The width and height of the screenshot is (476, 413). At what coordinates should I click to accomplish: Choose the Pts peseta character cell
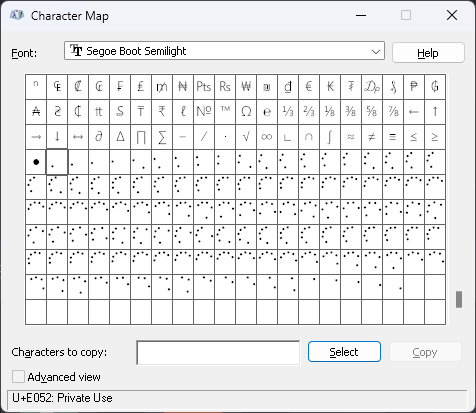204,87
